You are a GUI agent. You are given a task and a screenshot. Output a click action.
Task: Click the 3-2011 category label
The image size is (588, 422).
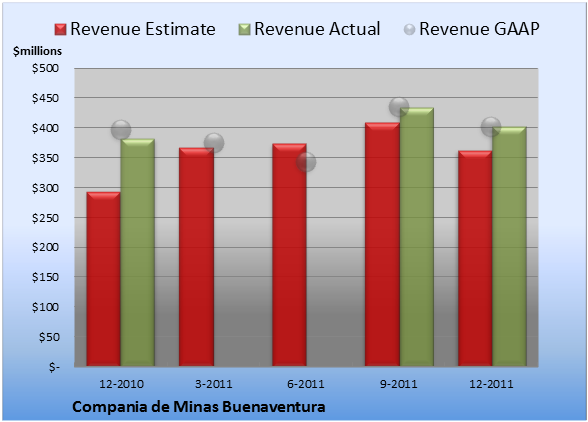(214, 384)
